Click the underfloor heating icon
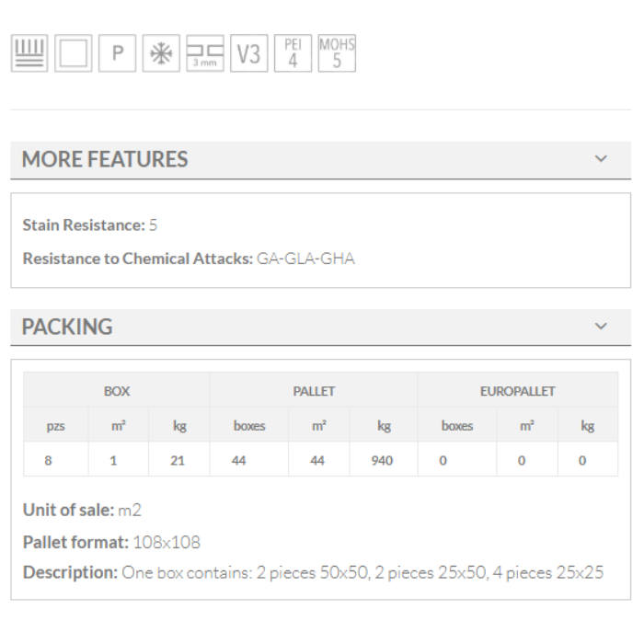Image resolution: width=644 pixels, height=644 pixels. coord(29,53)
